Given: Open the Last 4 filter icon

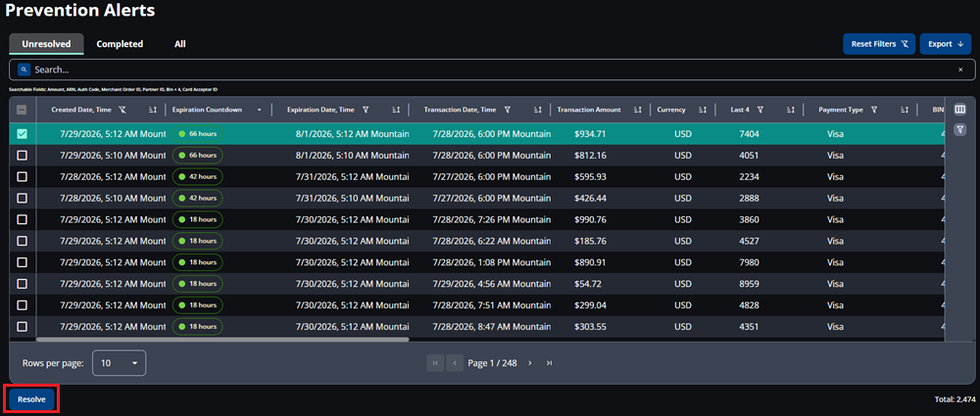Looking at the screenshot, I should pyautogui.click(x=760, y=110).
